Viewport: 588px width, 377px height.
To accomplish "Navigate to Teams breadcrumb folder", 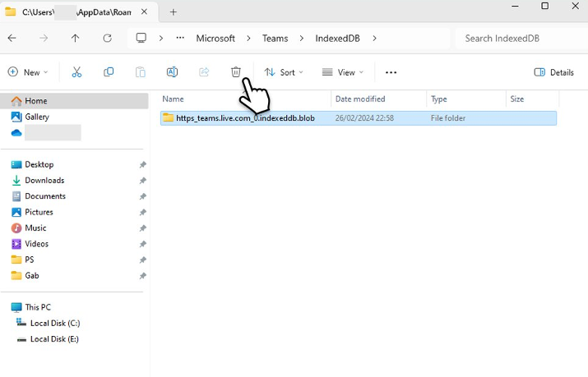I will pyautogui.click(x=275, y=38).
